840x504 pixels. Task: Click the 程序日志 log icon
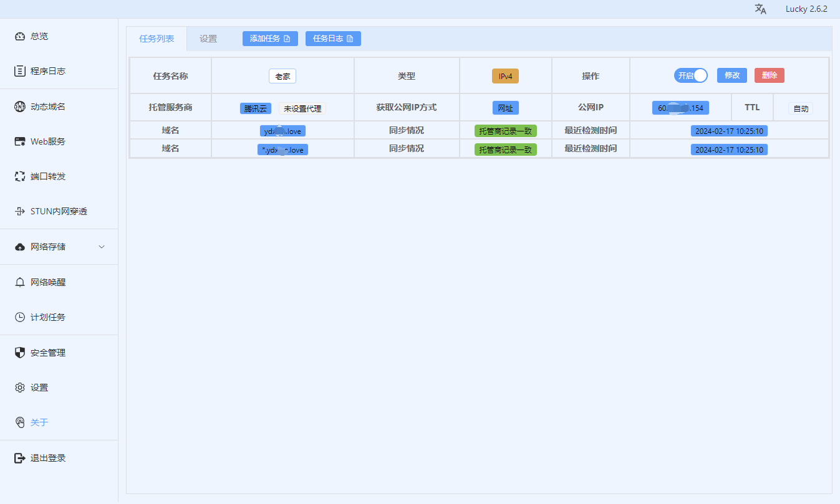(x=20, y=71)
